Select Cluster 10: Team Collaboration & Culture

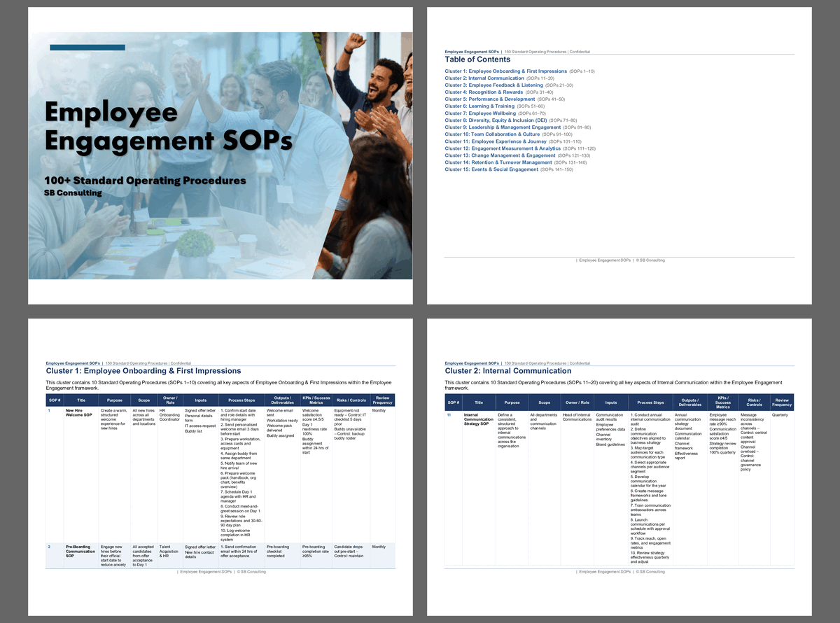tap(493, 134)
